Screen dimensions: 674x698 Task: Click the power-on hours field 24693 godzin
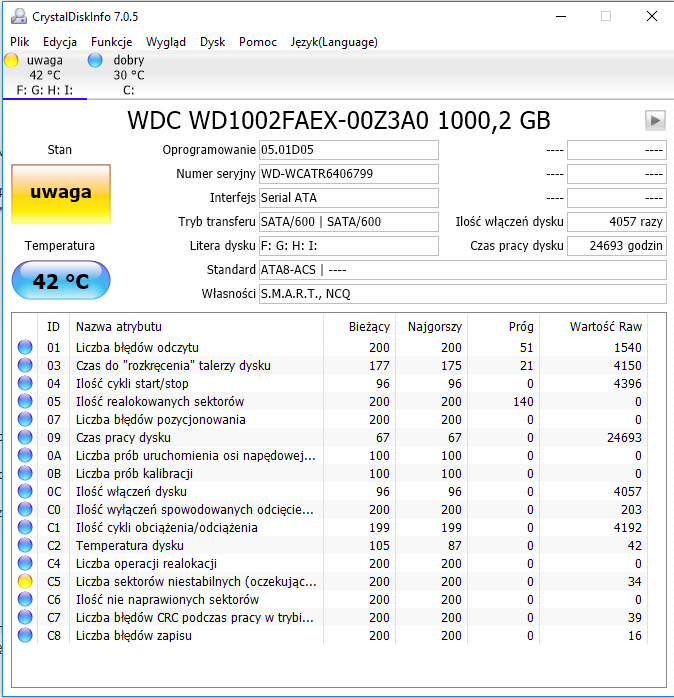click(617, 246)
